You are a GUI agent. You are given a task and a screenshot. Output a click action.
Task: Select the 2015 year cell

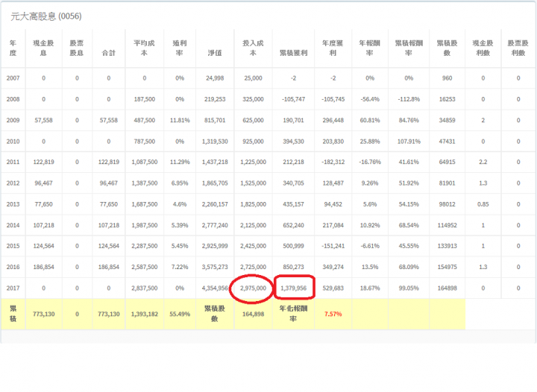tap(13, 246)
